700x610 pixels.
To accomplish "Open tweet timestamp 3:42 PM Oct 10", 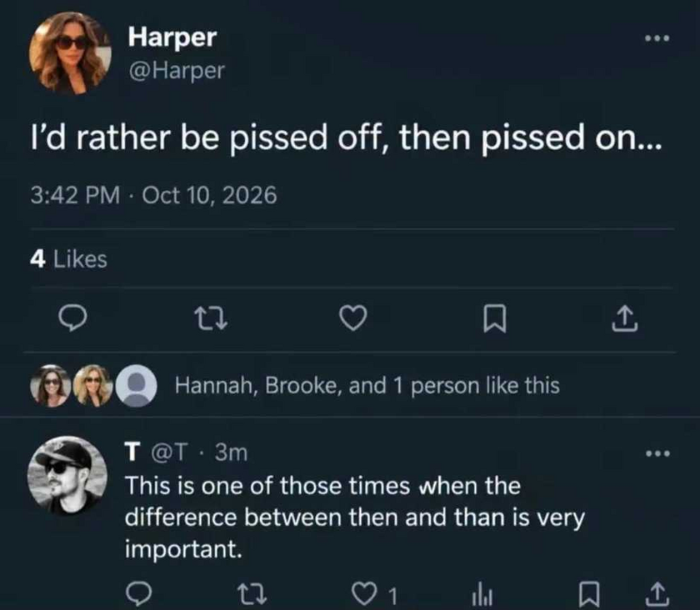I will [153, 195].
